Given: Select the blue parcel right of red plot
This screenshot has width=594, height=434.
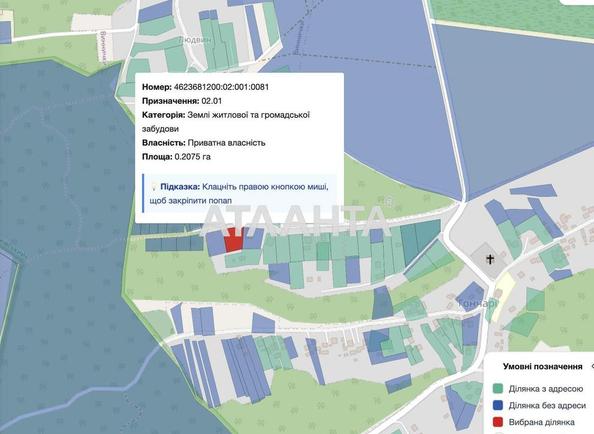Looking at the screenshot, I should pyautogui.click(x=253, y=239).
